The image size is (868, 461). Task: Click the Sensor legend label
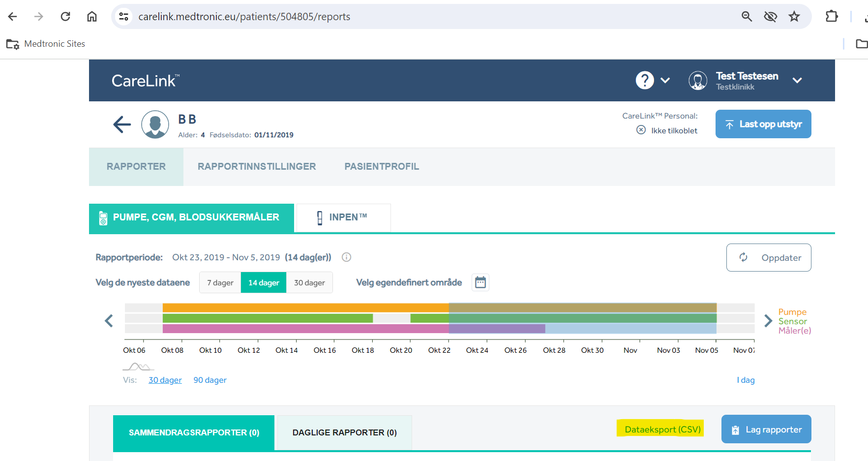click(x=792, y=321)
